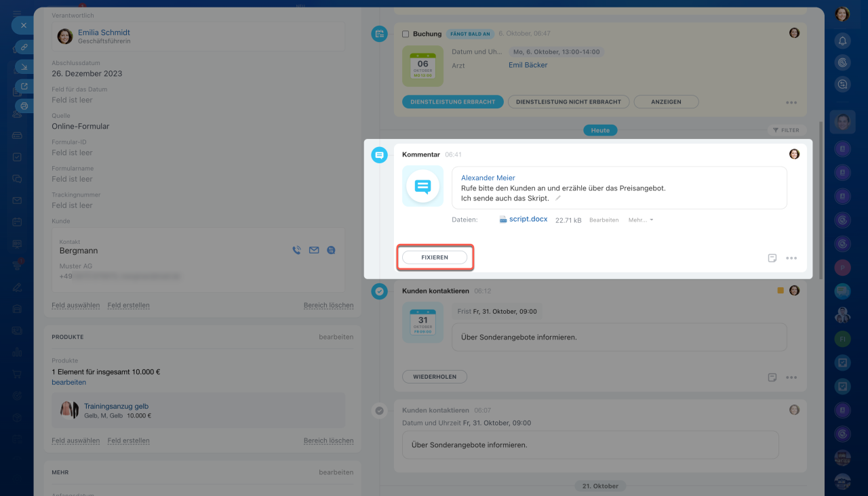Open the script.docx attachment
Viewport: 868px width, 496px height.
[x=529, y=220]
